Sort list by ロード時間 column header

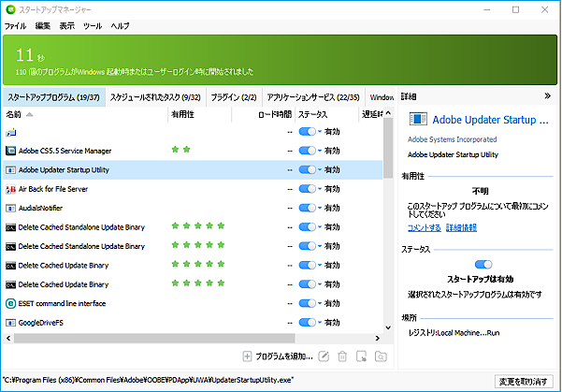pyautogui.click(x=264, y=114)
